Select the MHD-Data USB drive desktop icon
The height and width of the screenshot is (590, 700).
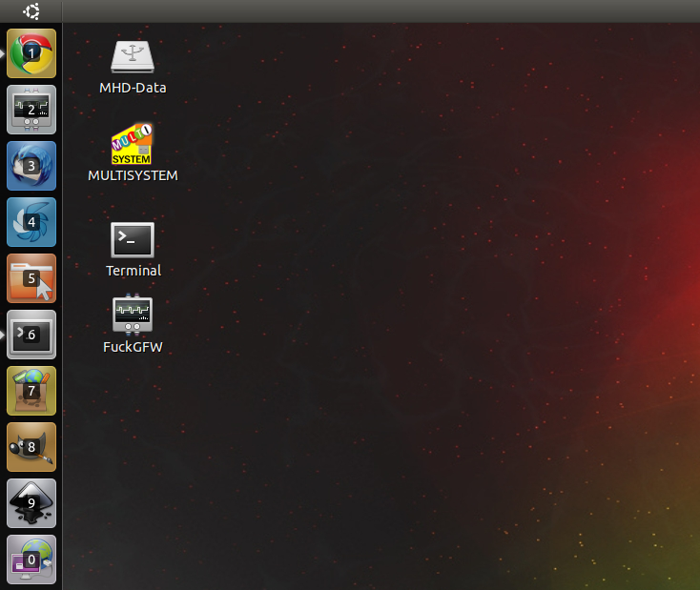click(x=133, y=56)
